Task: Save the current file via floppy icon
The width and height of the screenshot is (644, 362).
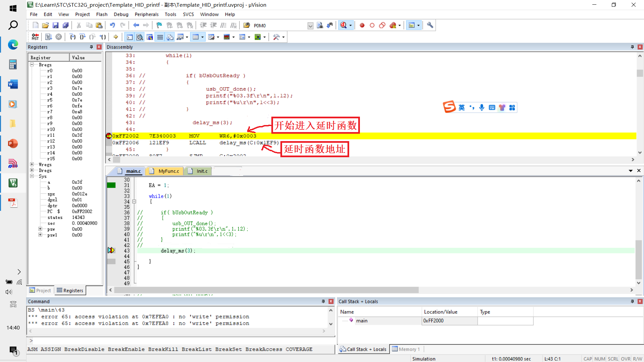Action: coord(56,25)
